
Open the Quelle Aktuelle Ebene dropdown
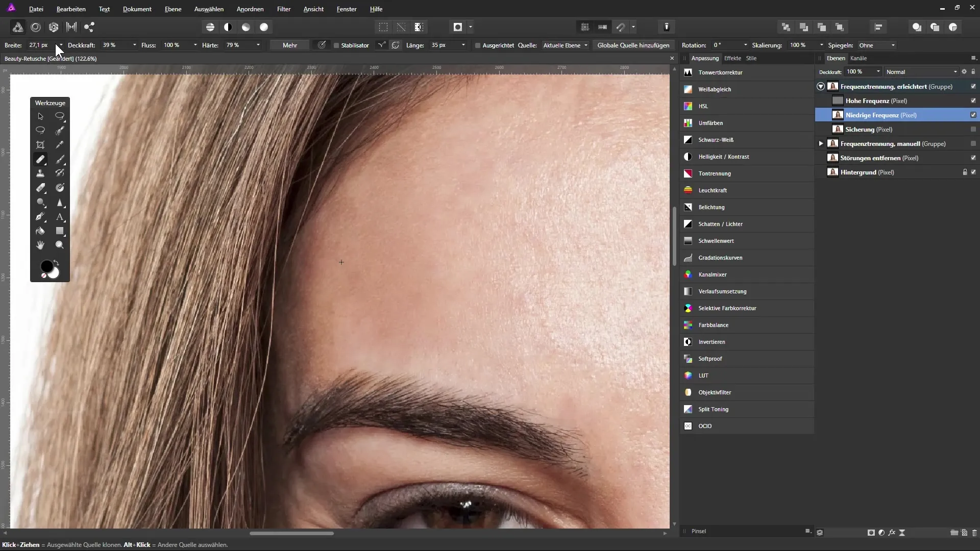coord(566,45)
